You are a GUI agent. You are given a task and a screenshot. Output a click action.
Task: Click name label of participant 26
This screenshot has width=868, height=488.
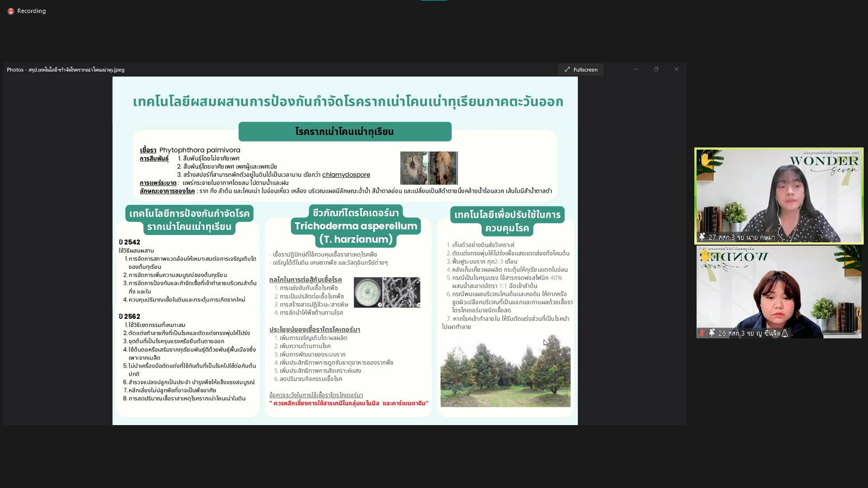coord(753,333)
